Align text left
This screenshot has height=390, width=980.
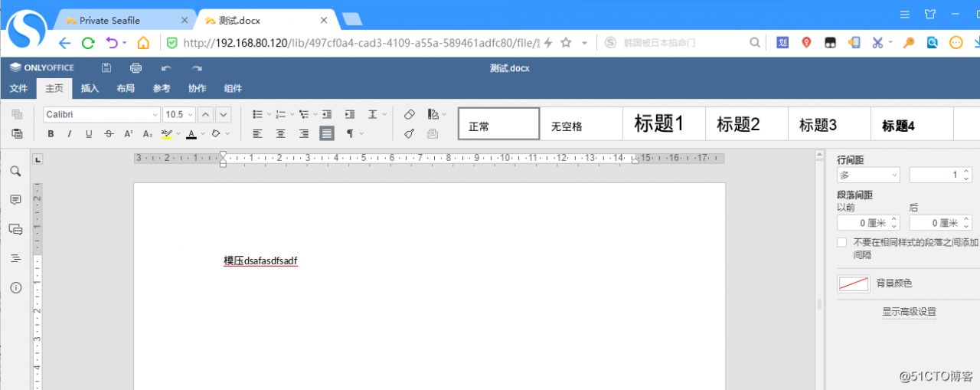point(257,133)
